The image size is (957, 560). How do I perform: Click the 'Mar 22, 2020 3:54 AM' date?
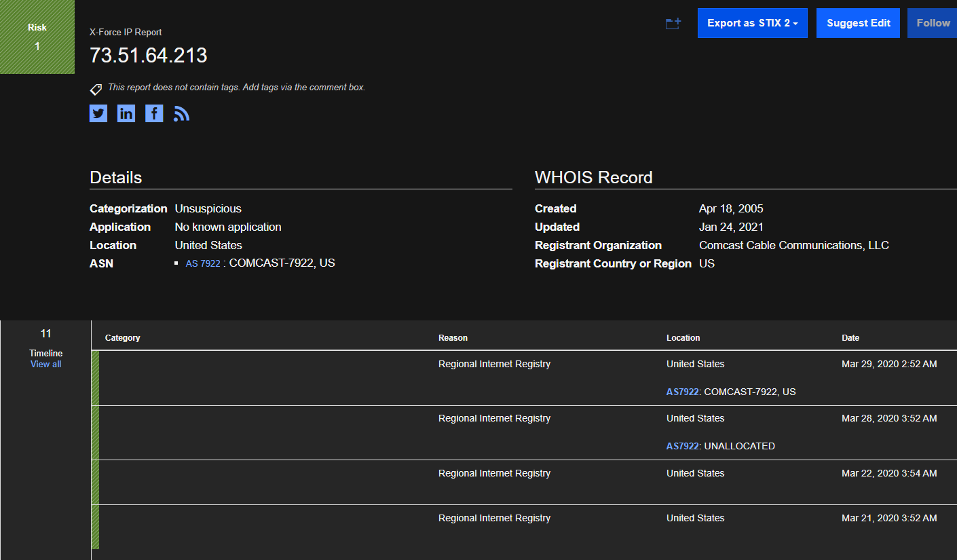[889, 473]
